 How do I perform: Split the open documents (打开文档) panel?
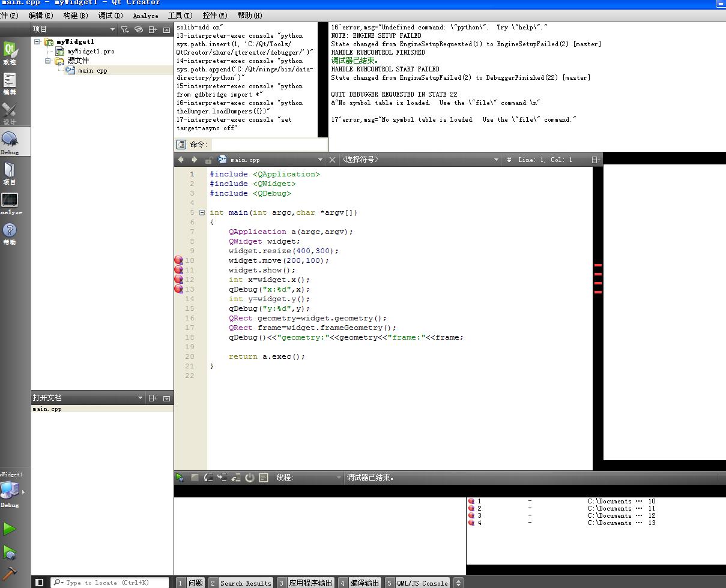pos(153,398)
